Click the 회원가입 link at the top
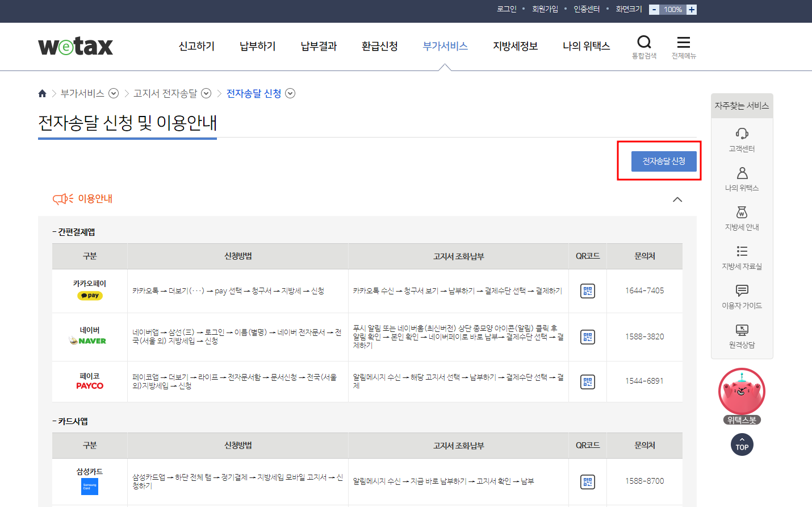This screenshot has height=507, width=812. (x=545, y=9)
